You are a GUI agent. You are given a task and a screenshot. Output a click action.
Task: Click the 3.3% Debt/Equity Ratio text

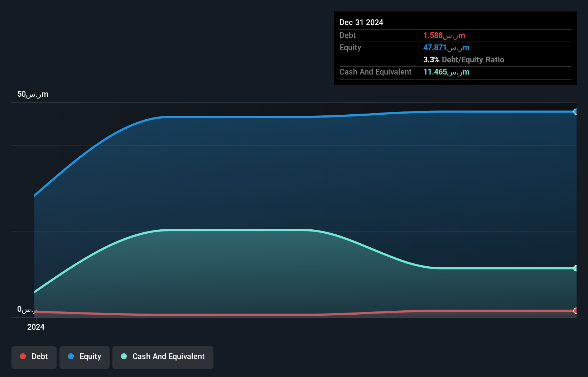click(x=464, y=59)
